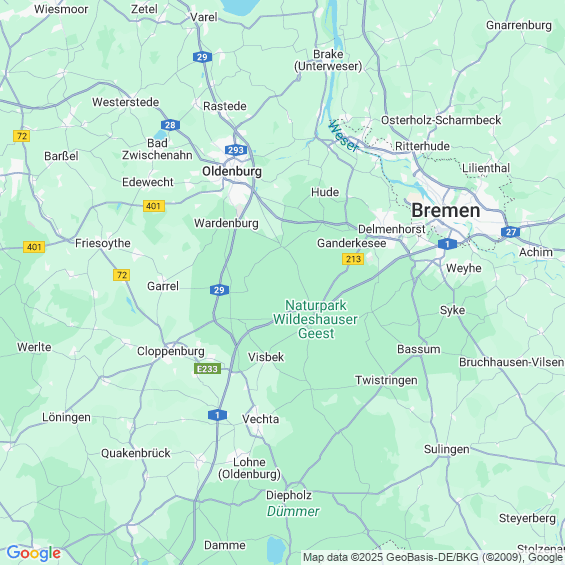Select the Cloppenburg town label
Viewport: 565px width, 565px height.
pyautogui.click(x=171, y=351)
